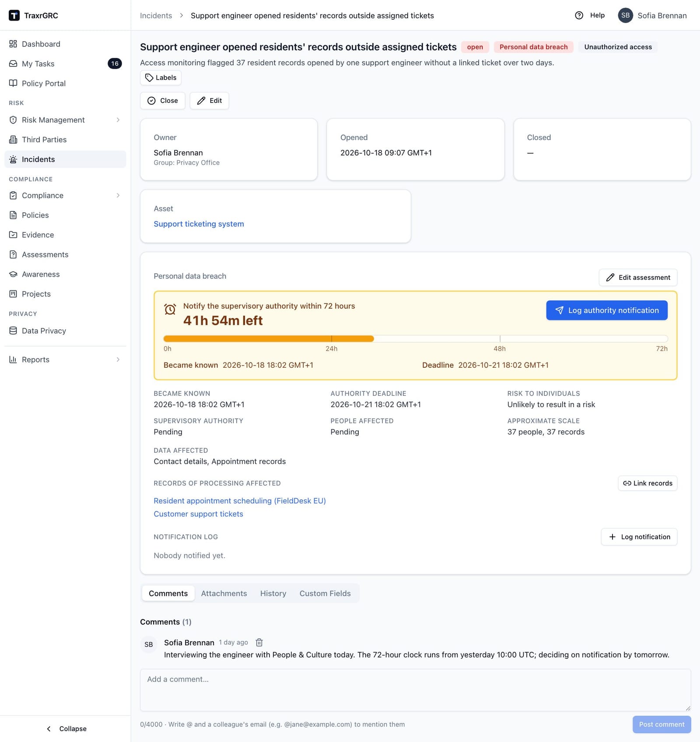Click the Edit incident button
700x742 pixels.
(x=209, y=101)
